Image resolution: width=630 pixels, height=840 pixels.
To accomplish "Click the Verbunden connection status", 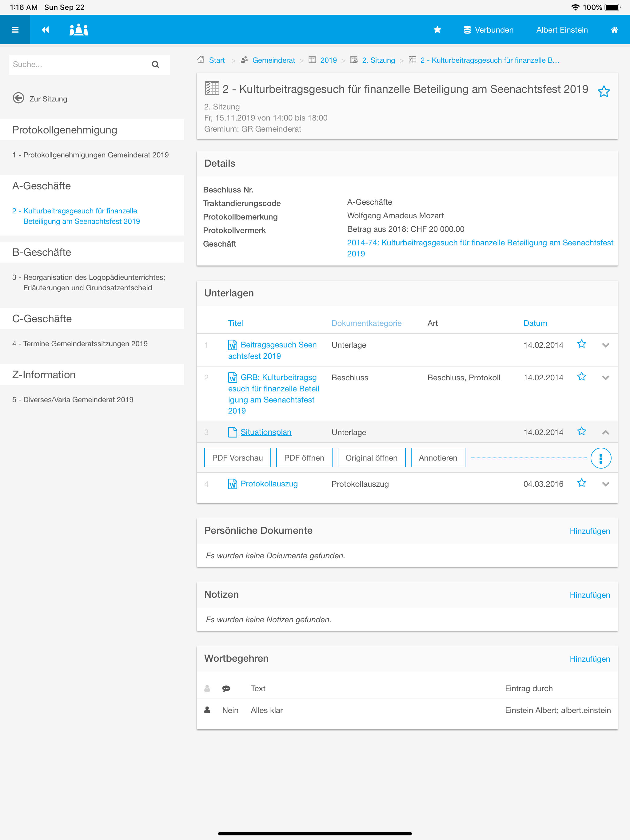I will (488, 30).
